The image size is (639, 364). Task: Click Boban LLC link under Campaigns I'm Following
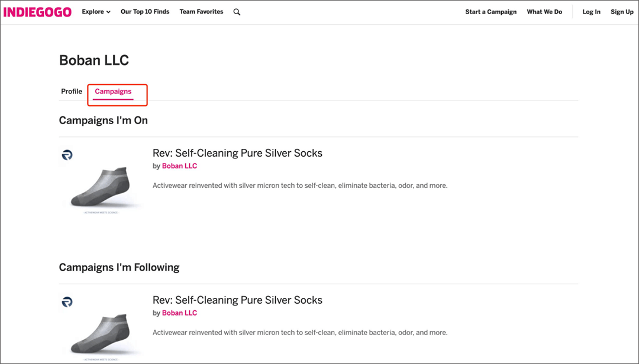point(179,313)
